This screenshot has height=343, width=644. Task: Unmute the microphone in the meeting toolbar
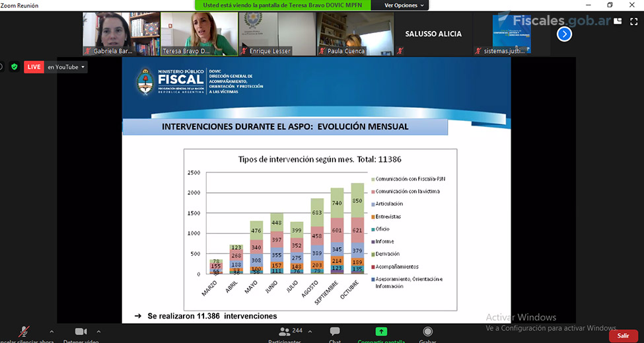point(24,332)
